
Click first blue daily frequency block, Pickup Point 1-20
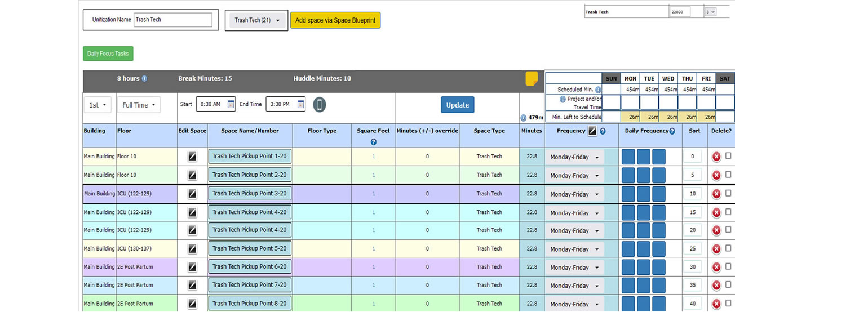pyautogui.click(x=628, y=157)
